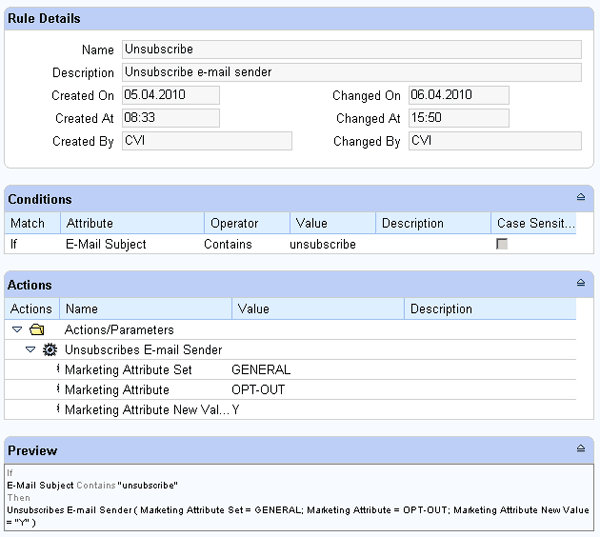Click the folder icon beside Actions/Parameters

[x=36, y=330]
